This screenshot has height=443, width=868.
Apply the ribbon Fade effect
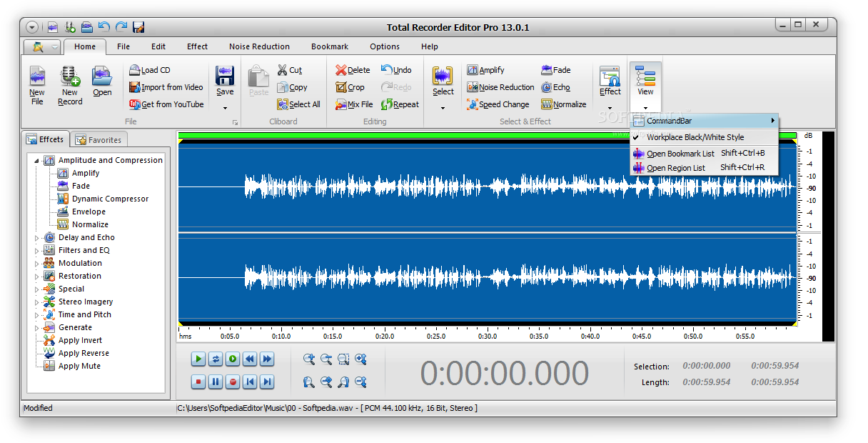556,70
